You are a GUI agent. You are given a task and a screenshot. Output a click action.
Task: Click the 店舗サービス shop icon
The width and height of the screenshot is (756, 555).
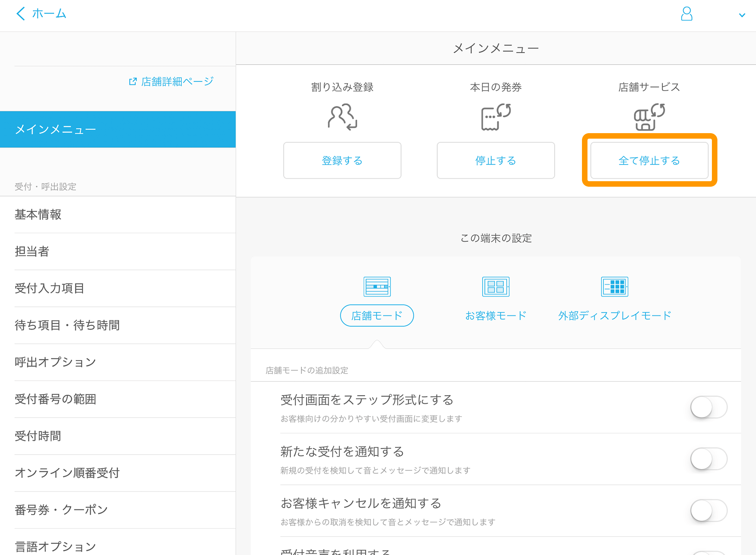(x=649, y=117)
